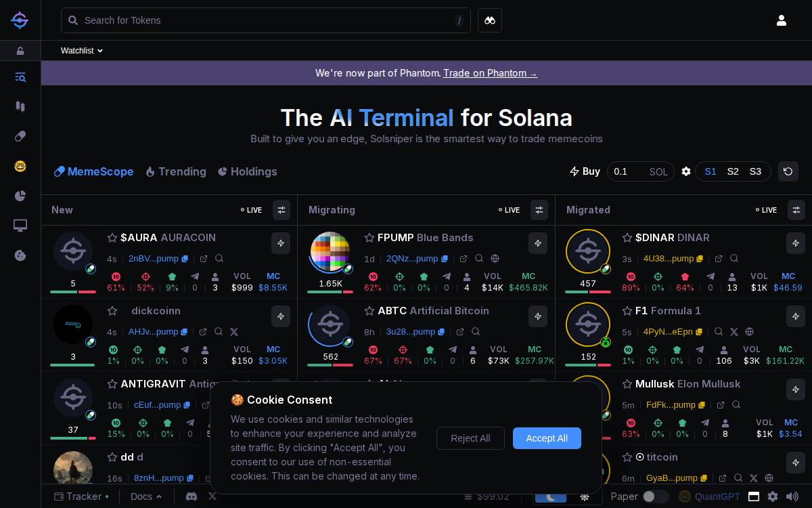
Task: Open settings gear in bottom bar
Action: (773, 496)
